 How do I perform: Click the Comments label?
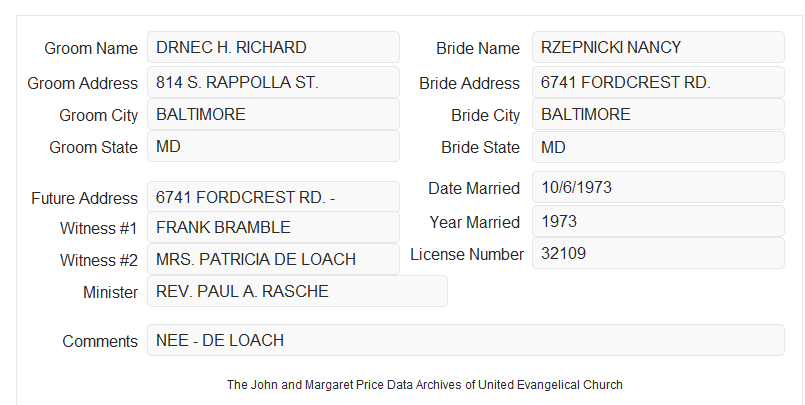pos(100,341)
